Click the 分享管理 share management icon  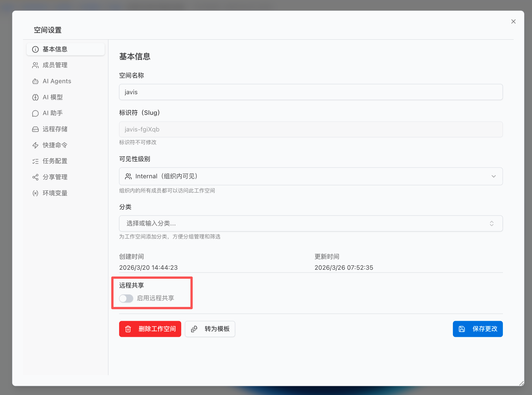click(35, 177)
